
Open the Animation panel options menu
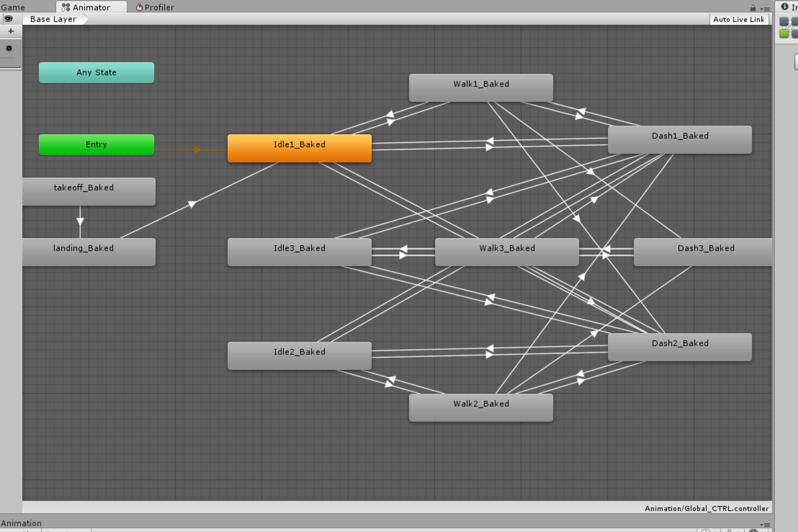click(x=765, y=525)
